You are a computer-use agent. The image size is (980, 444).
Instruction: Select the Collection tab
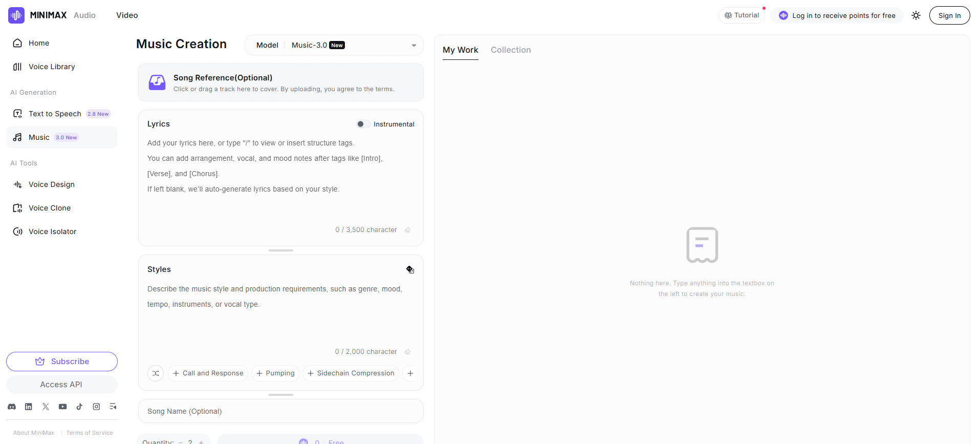[511, 50]
